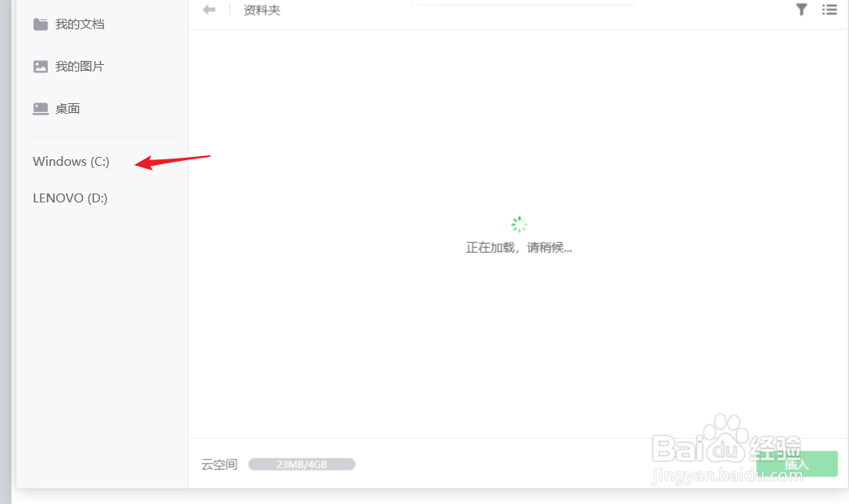Click inside the top search field
This screenshot has width=849, height=504.
pos(521,2)
